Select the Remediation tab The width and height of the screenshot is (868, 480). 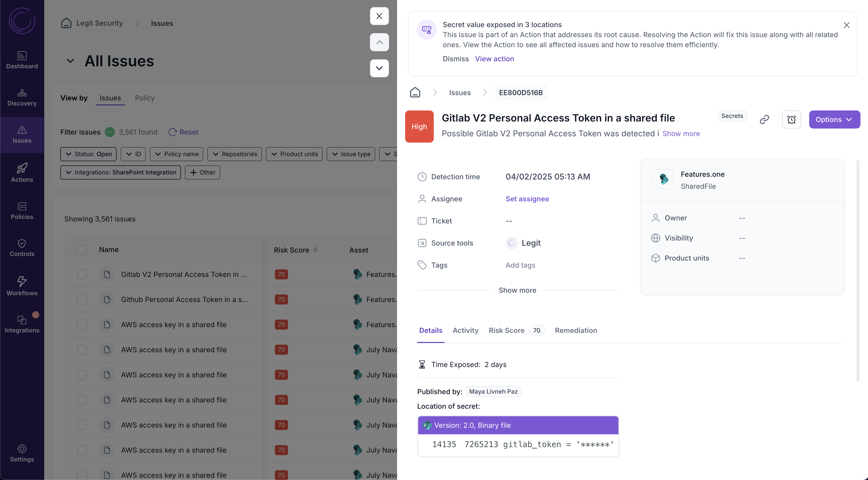pyautogui.click(x=576, y=331)
